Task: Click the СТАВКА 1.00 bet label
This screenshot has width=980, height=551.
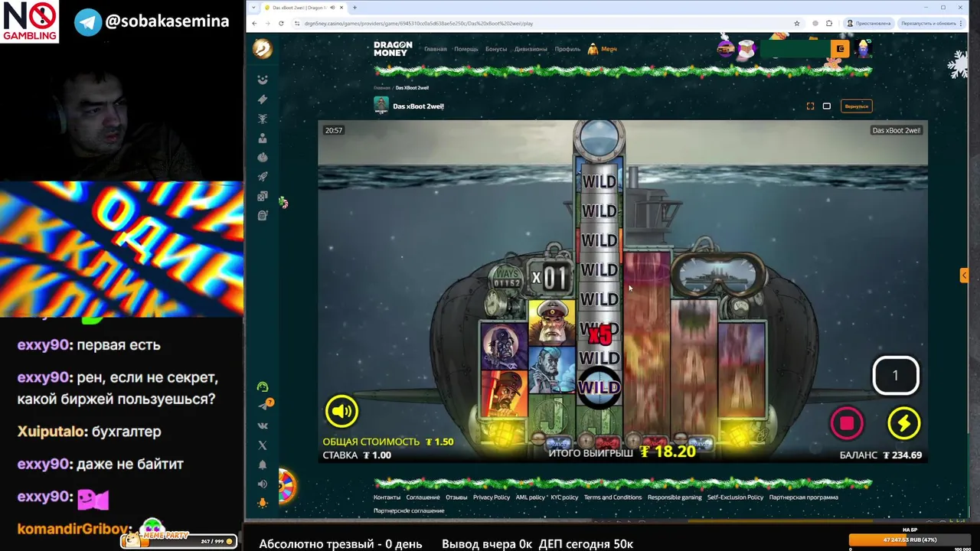Action: click(x=357, y=455)
